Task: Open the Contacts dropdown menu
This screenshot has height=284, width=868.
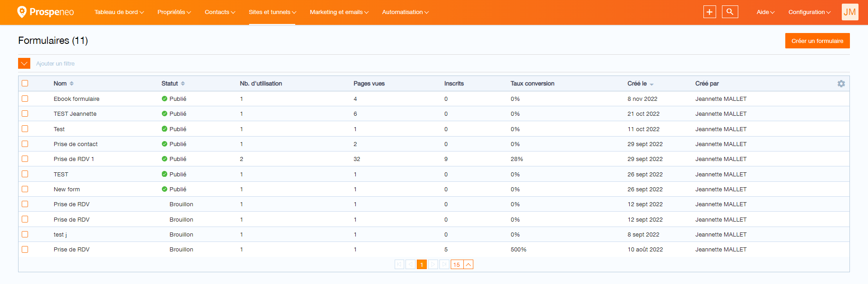Action: tap(220, 12)
